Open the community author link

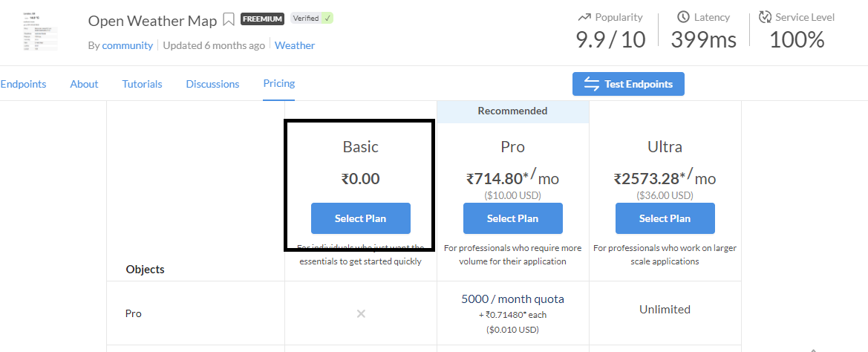tap(127, 45)
